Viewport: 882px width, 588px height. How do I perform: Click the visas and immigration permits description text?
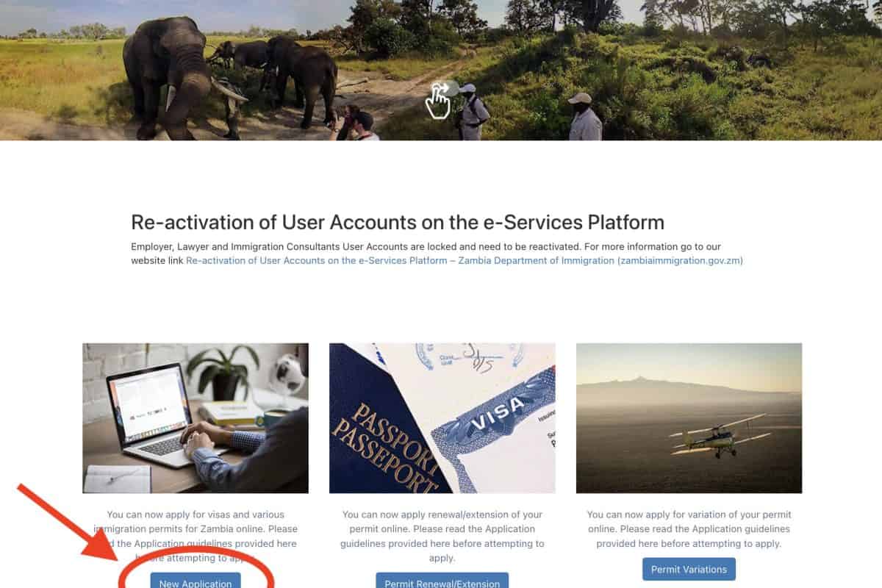pos(196,536)
